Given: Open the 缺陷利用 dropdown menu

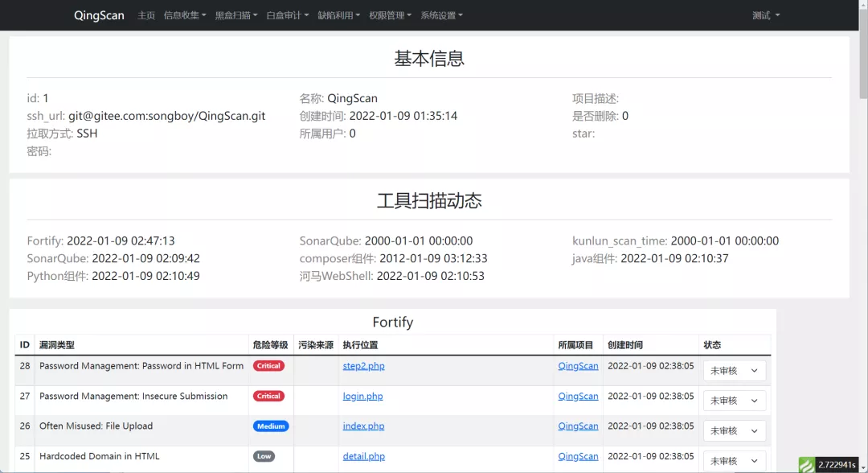Looking at the screenshot, I should pos(338,14).
